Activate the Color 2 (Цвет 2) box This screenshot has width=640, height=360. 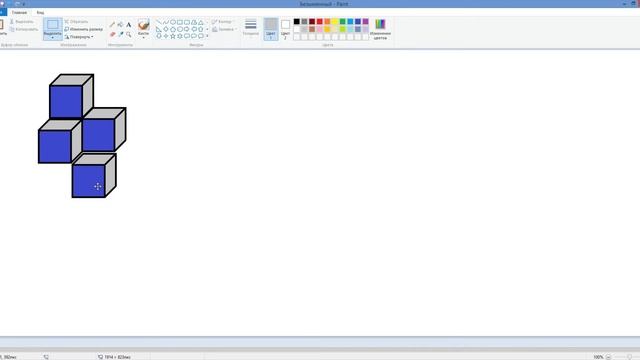point(285,29)
